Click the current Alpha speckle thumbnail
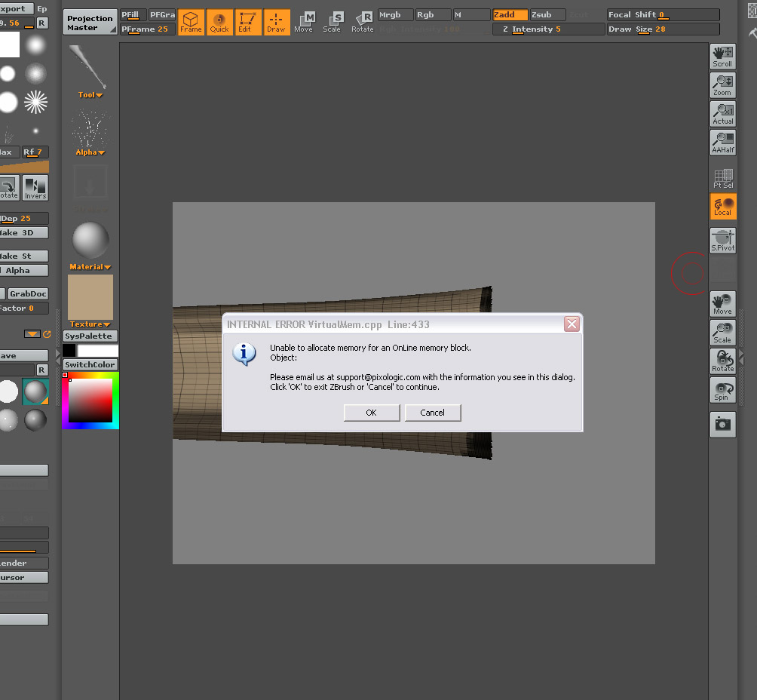This screenshot has height=700, width=757. [x=90, y=128]
